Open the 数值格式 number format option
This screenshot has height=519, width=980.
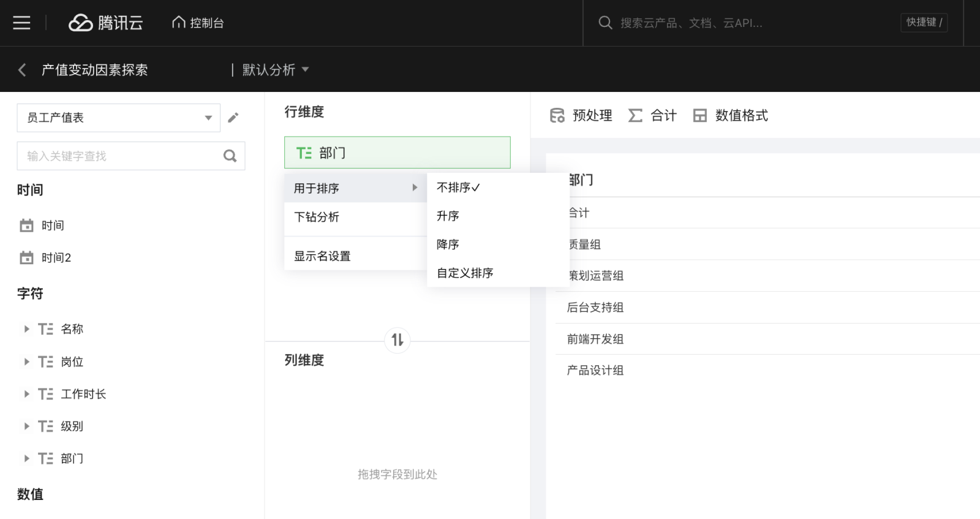coord(730,115)
